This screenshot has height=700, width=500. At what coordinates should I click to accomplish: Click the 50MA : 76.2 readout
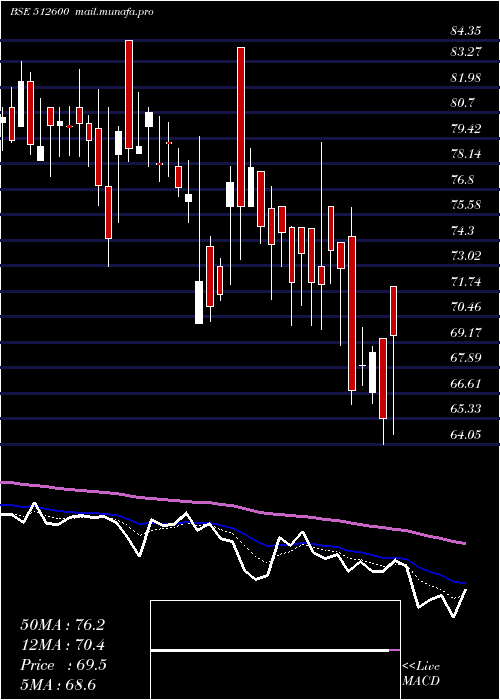tap(62, 625)
